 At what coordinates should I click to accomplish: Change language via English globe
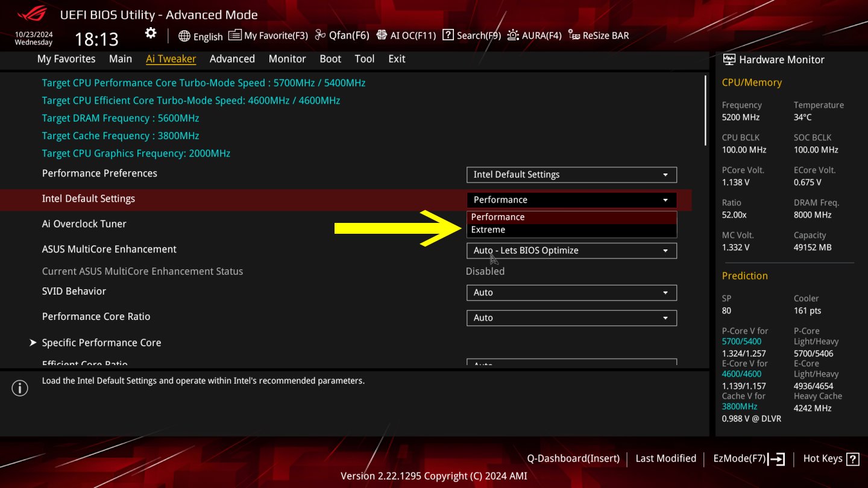[x=201, y=36]
